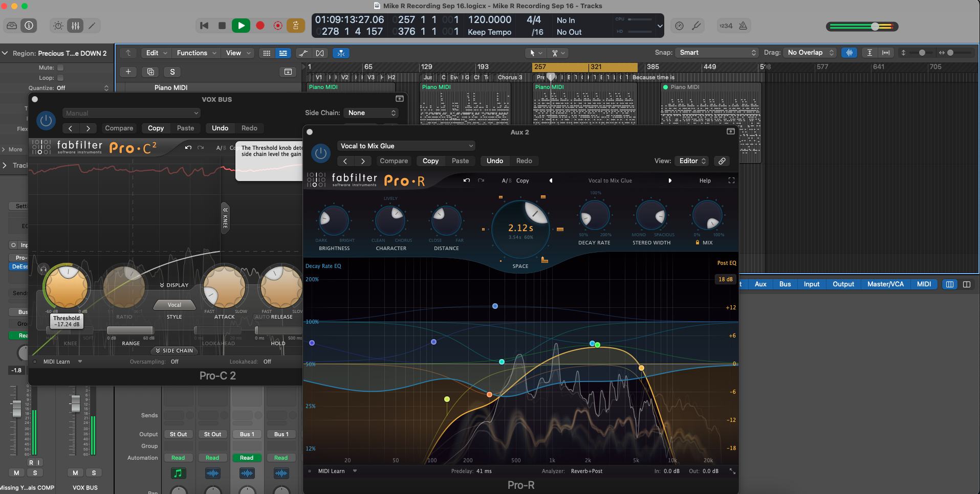Toggle the global track Solo S button
Image resolution: width=980 pixels, height=494 pixels.
pos(172,72)
